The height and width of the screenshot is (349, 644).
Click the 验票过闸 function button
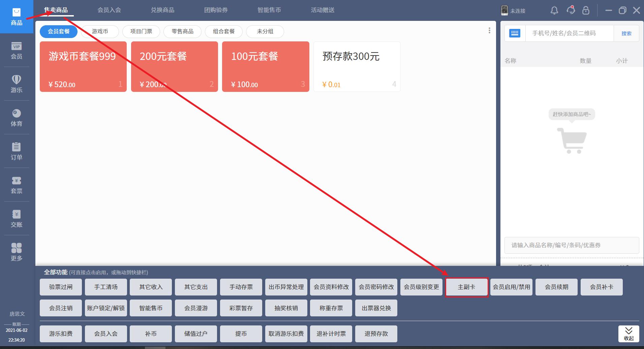tap(61, 287)
